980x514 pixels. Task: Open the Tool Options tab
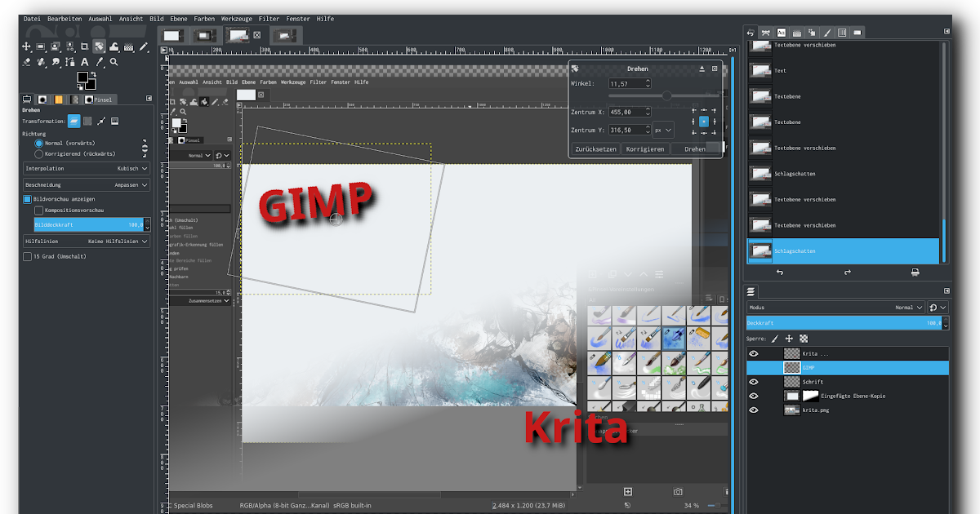(27, 99)
